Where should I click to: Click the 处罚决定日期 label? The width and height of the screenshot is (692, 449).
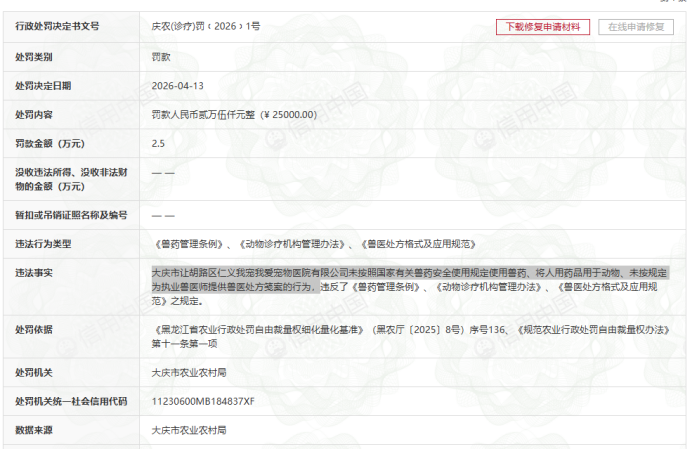pyautogui.click(x=43, y=86)
